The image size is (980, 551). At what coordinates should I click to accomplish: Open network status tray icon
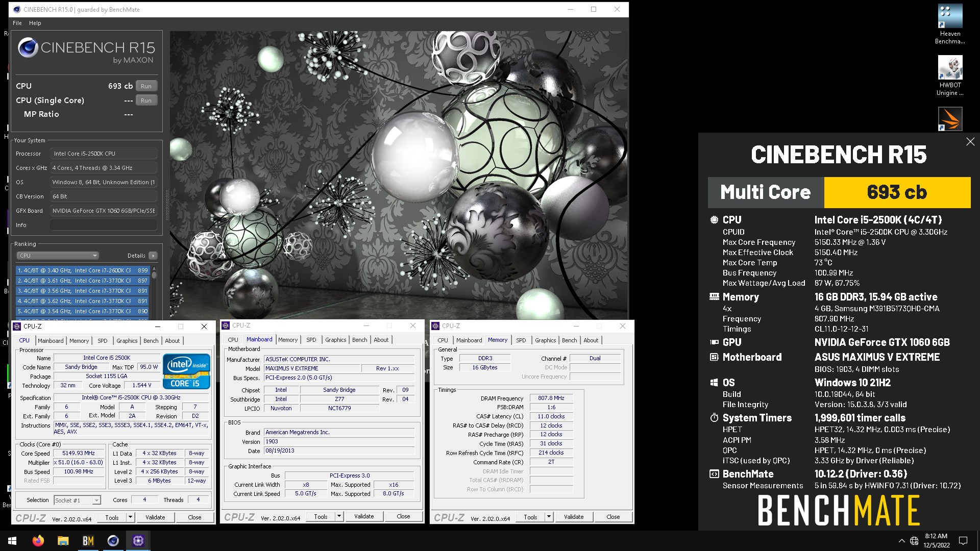pyautogui.click(x=914, y=541)
